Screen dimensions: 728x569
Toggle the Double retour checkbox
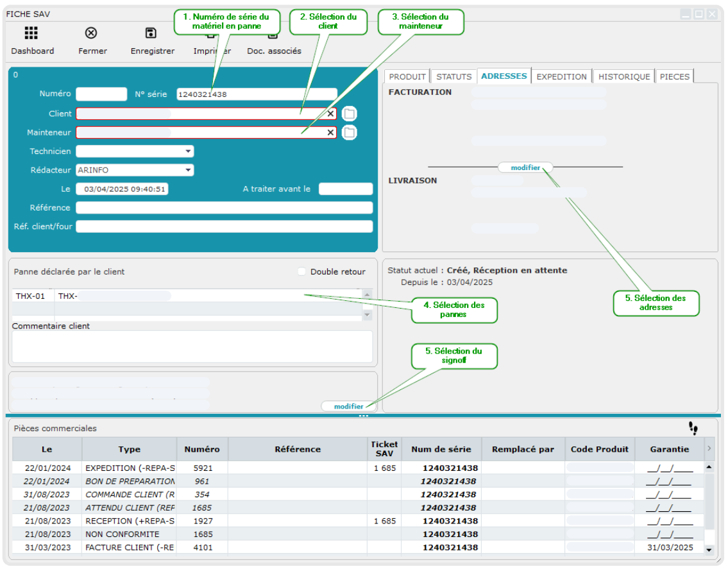tap(302, 271)
